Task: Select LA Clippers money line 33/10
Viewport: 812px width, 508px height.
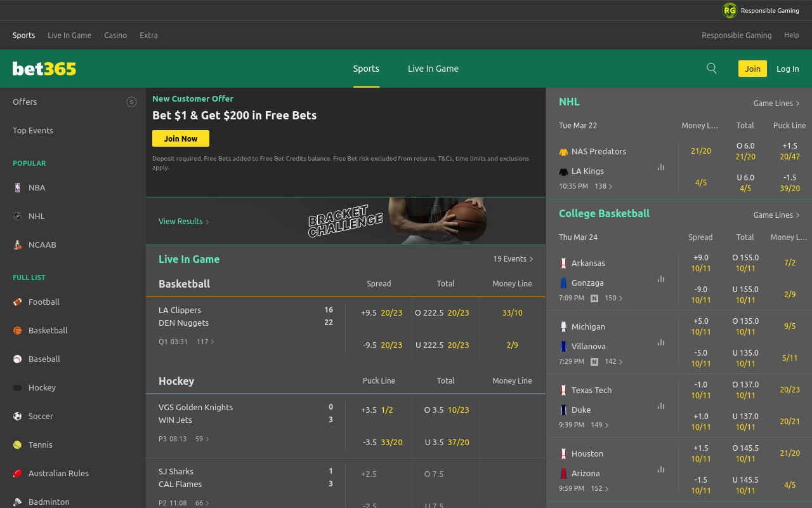Action: (513, 312)
